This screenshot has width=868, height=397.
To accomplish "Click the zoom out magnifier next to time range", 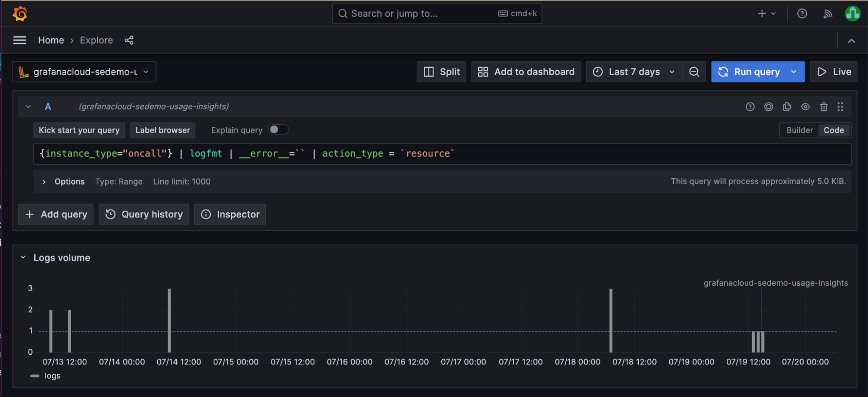I will coord(694,72).
